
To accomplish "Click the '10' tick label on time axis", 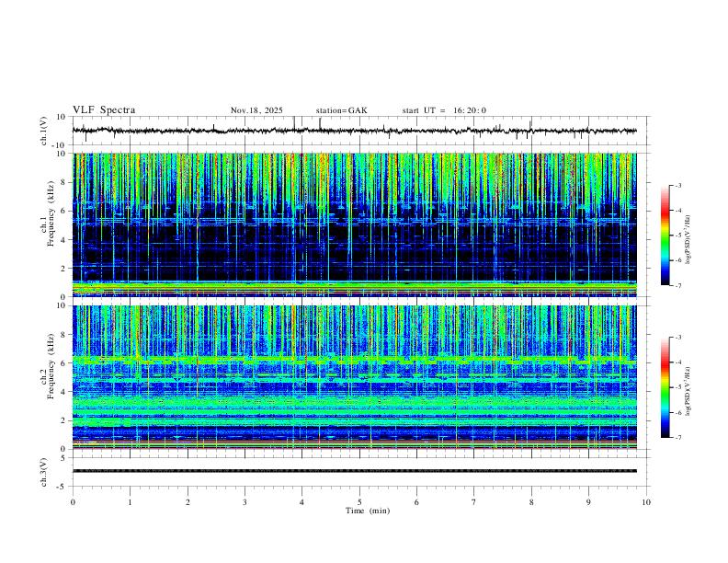I will click(x=646, y=502).
